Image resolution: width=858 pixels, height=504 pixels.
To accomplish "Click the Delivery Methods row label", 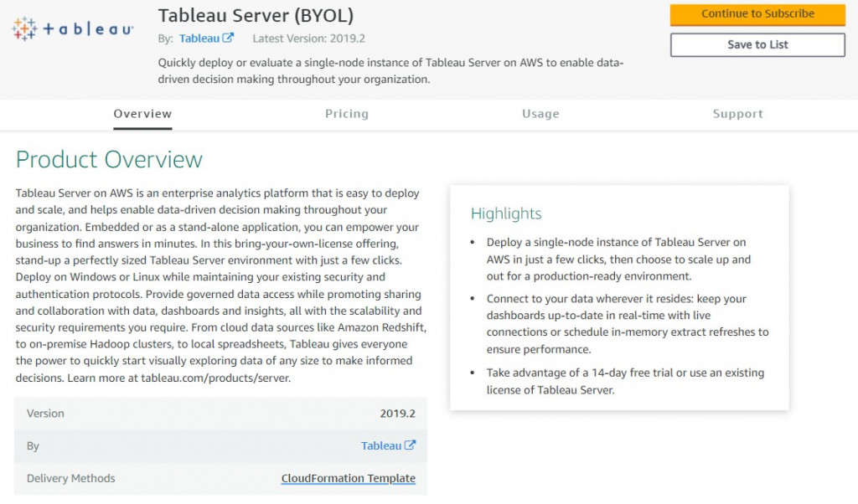I will tap(71, 478).
